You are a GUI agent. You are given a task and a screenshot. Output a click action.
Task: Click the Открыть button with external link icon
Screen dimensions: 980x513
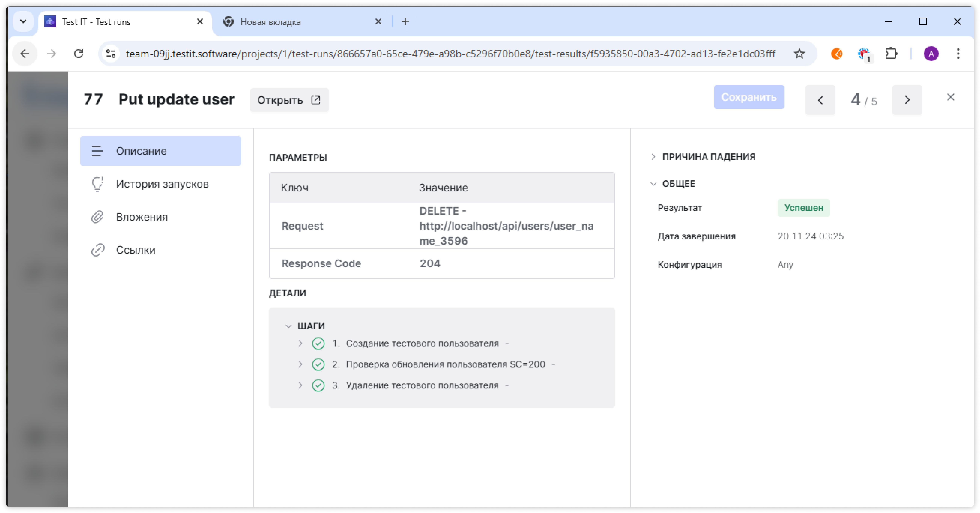289,100
